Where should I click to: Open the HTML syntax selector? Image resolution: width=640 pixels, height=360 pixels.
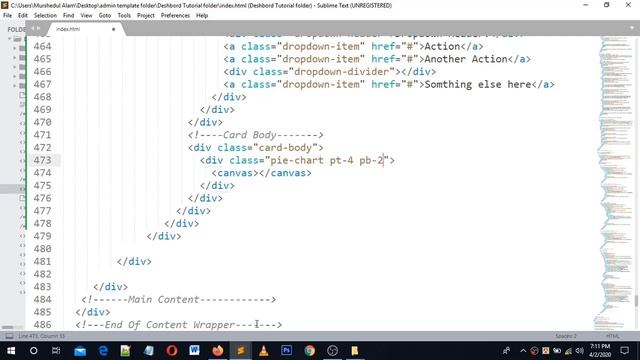pos(612,336)
